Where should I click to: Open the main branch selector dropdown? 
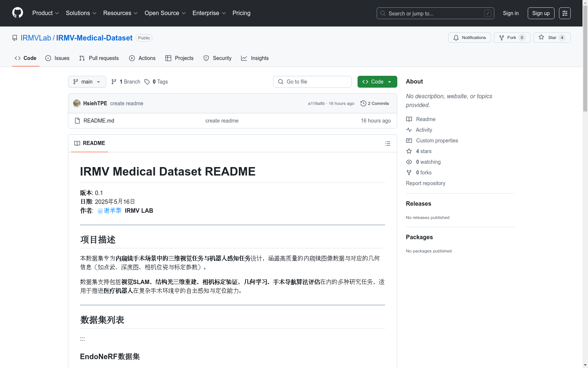click(x=87, y=82)
